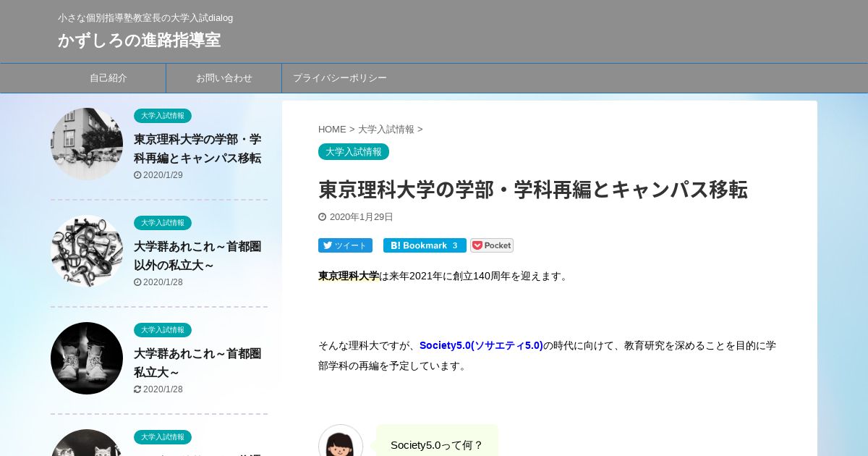
Task: Click the speech bubble Society5.0って何？
Action: click(x=437, y=441)
